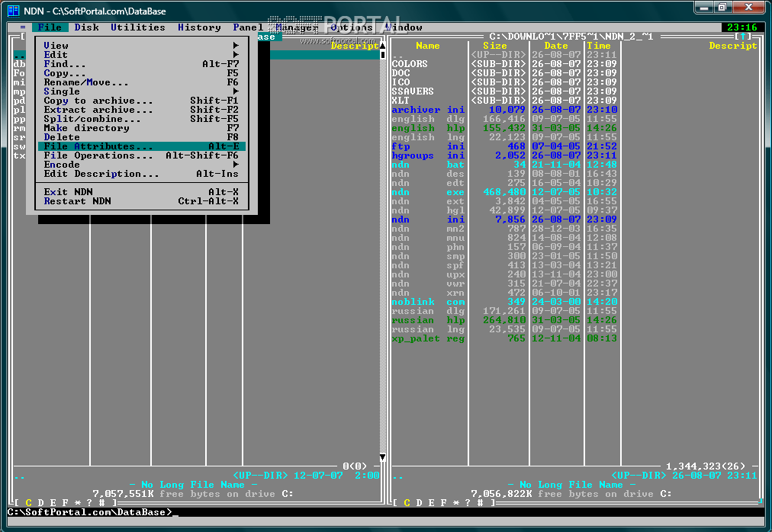Click the left panel scrollbar up arrow

pos(382,46)
